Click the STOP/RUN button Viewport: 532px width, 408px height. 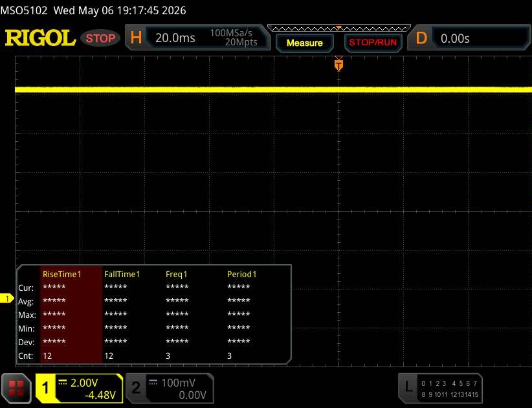click(373, 43)
